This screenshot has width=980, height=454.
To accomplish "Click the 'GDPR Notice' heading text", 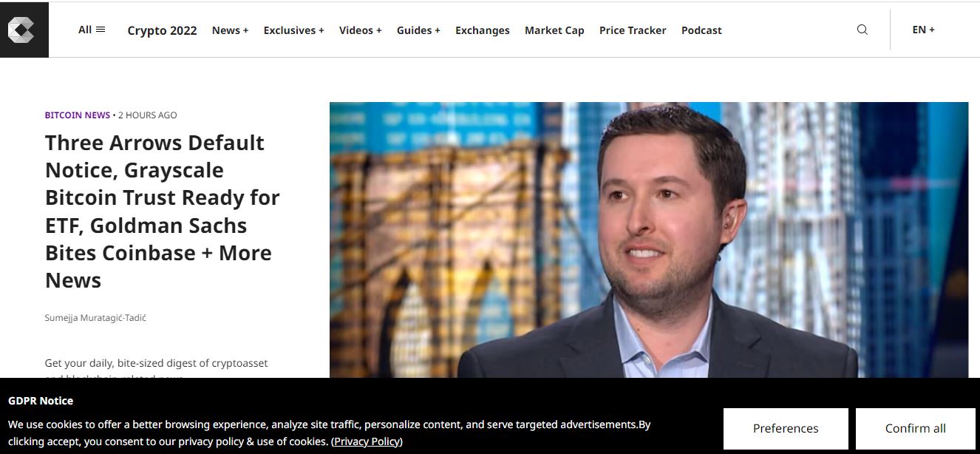I will tap(41, 401).
